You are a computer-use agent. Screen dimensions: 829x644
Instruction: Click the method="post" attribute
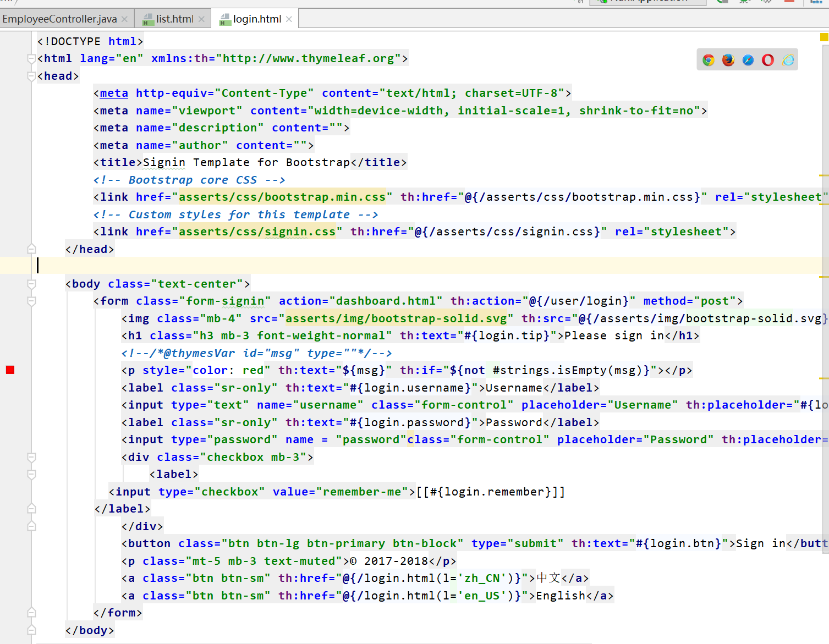click(690, 301)
